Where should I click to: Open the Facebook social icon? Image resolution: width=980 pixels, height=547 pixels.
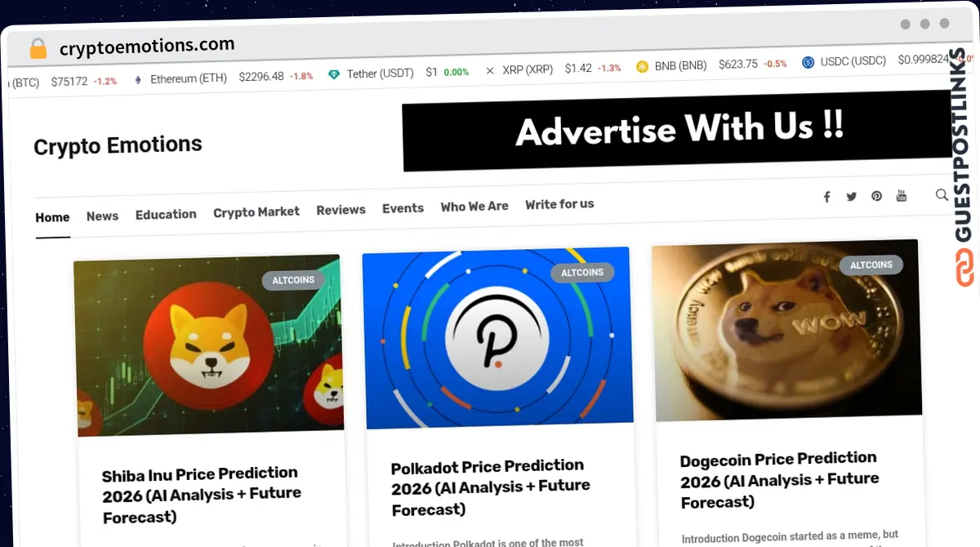pos(826,197)
